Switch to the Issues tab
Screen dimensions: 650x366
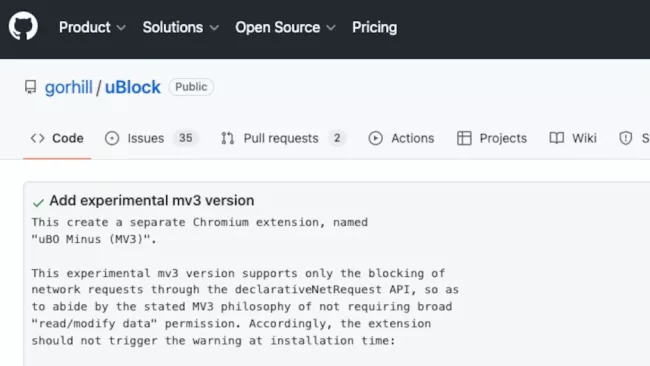tap(151, 138)
